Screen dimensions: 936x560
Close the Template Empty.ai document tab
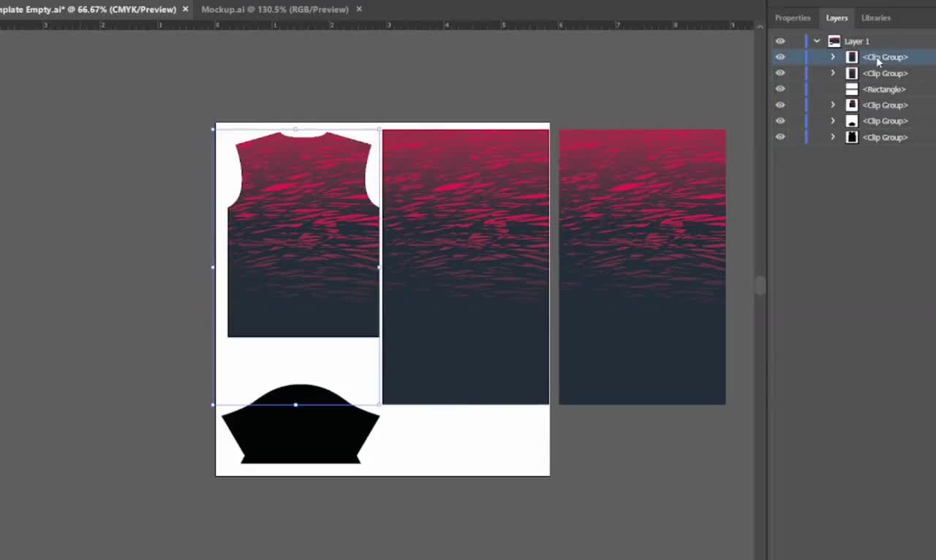coord(185,10)
